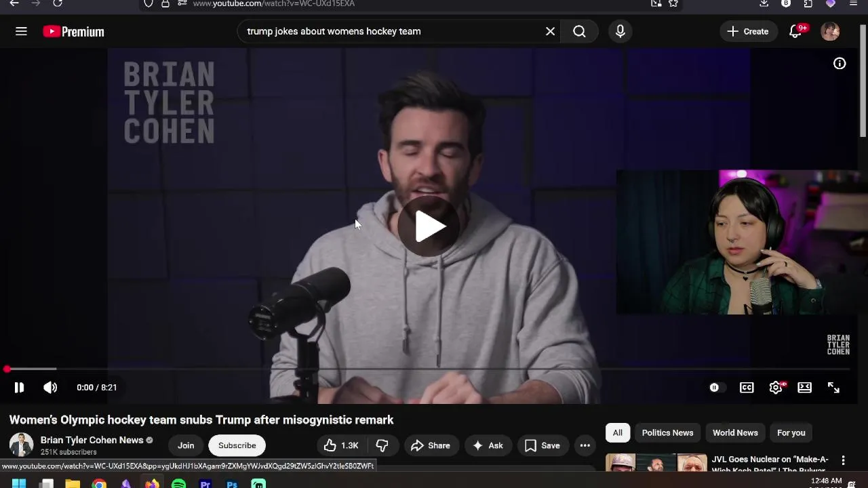Open Premiere Pro from the taskbar
868x488 pixels.
[x=205, y=484]
